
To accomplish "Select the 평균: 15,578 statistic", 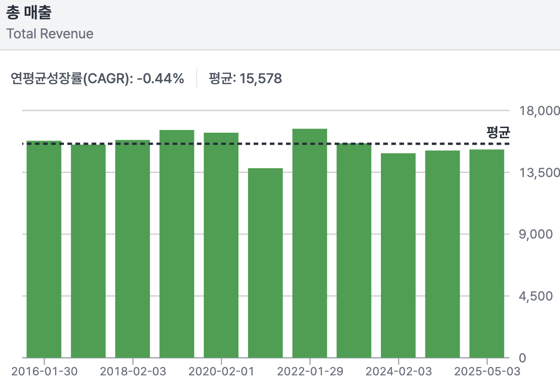I will (x=245, y=79).
